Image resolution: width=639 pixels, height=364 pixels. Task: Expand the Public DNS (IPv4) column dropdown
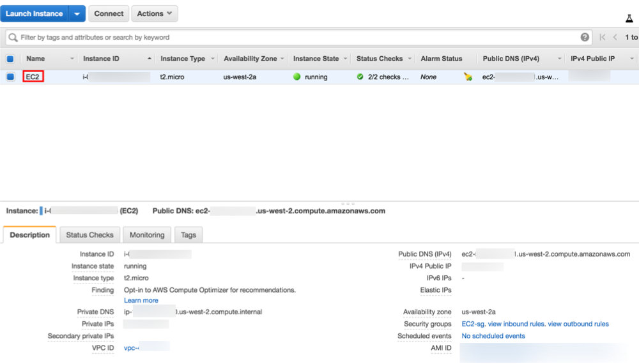tap(559, 59)
